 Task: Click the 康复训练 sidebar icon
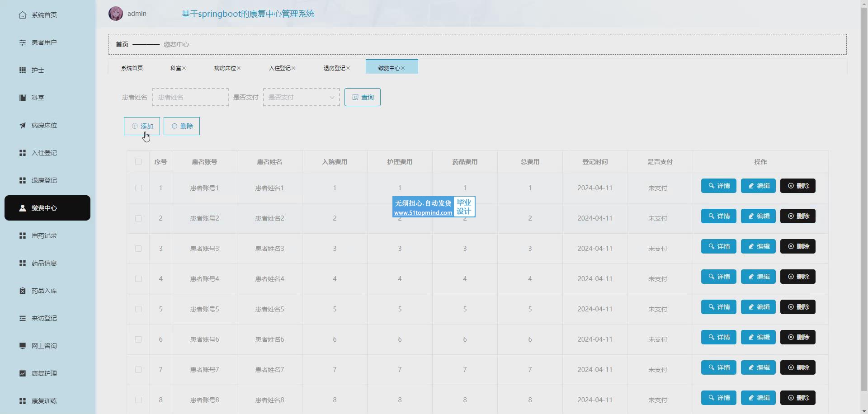[x=23, y=401]
